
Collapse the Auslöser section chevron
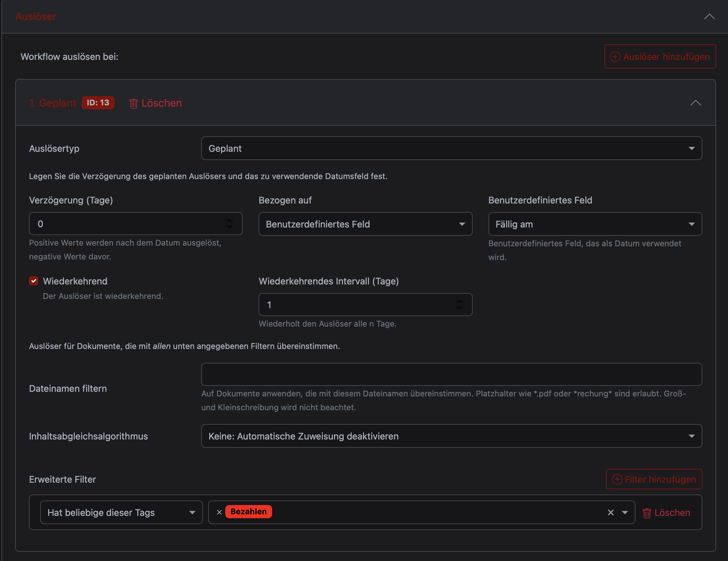click(709, 17)
